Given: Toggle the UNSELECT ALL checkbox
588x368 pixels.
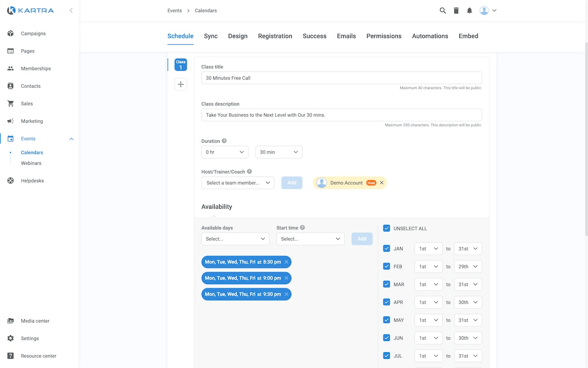Looking at the screenshot, I should [x=387, y=229].
